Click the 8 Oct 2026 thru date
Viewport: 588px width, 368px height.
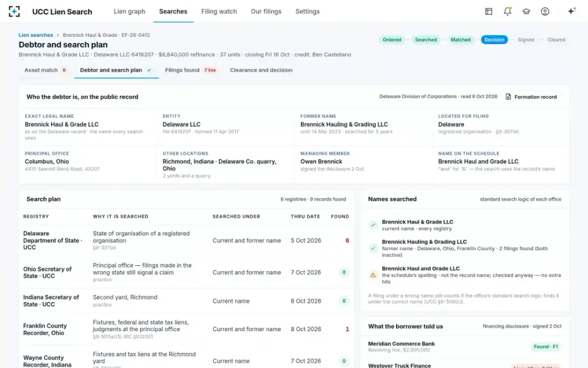[x=306, y=329]
